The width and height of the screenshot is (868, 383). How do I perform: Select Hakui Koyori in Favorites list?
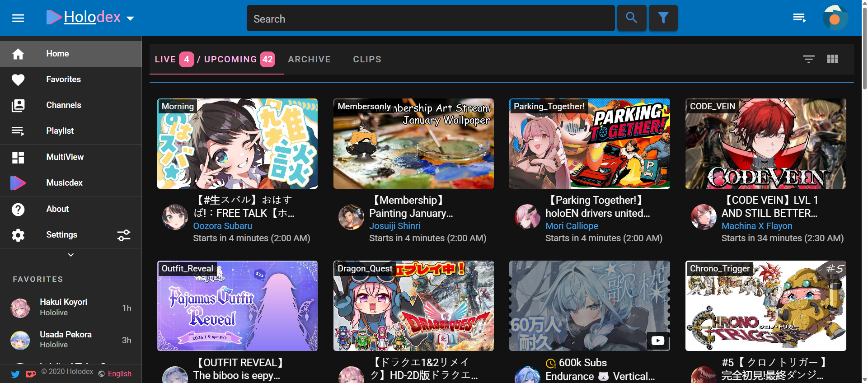[x=71, y=308]
